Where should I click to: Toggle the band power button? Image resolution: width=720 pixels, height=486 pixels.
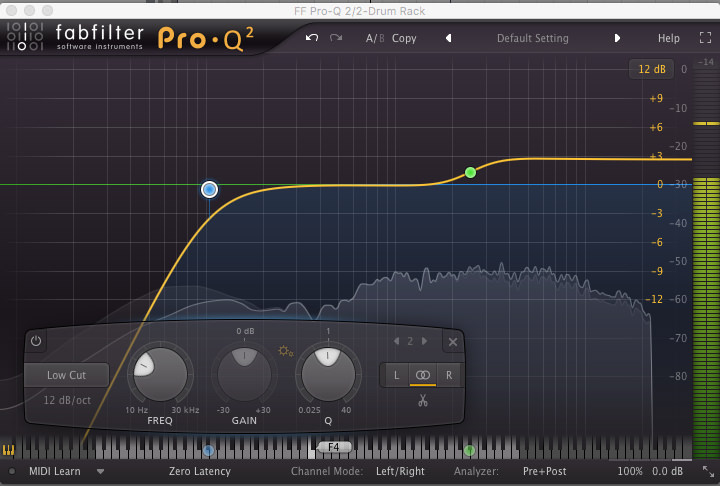36,341
